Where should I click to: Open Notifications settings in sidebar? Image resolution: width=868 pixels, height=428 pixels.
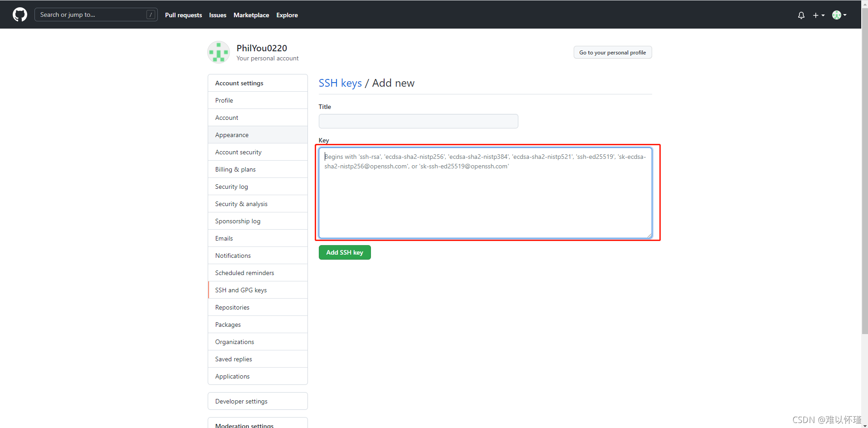click(258, 256)
